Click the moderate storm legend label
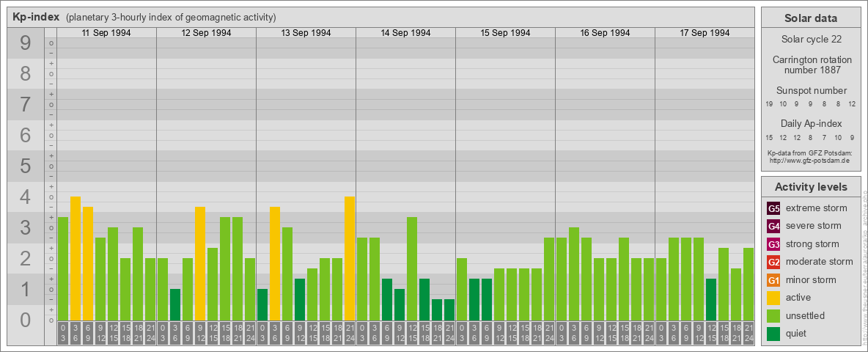Image resolution: width=868 pixels, height=352 pixels. tap(820, 261)
